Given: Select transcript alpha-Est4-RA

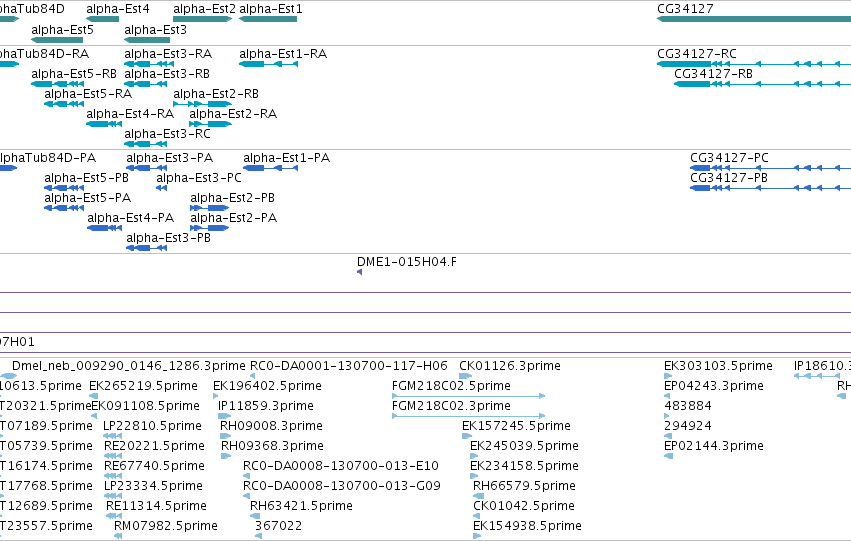Looking at the screenshot, I should (x=104, y=124).
